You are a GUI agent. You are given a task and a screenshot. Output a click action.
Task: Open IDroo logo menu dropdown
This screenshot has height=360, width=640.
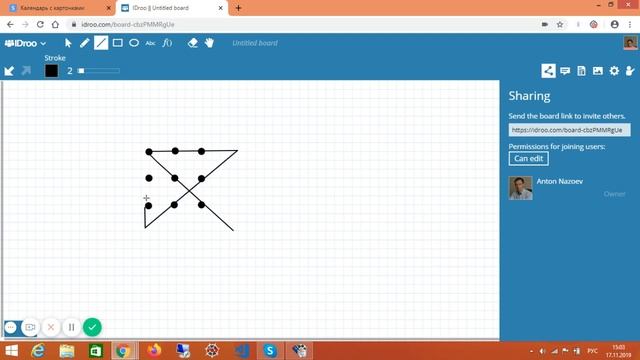(25, 43)
